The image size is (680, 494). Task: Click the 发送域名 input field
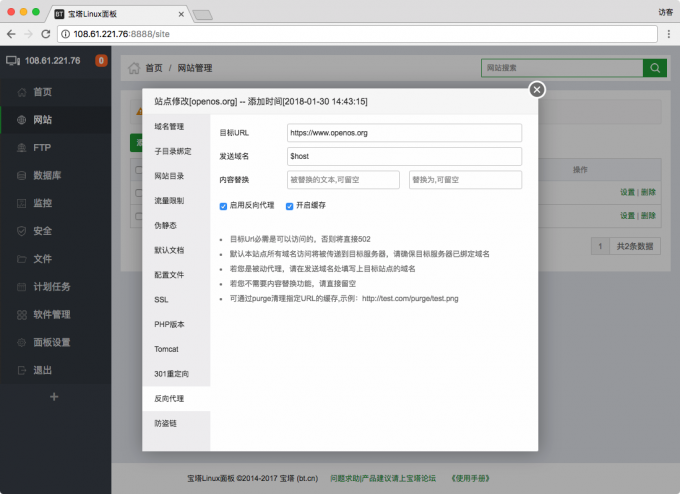(x=404, y=156)
